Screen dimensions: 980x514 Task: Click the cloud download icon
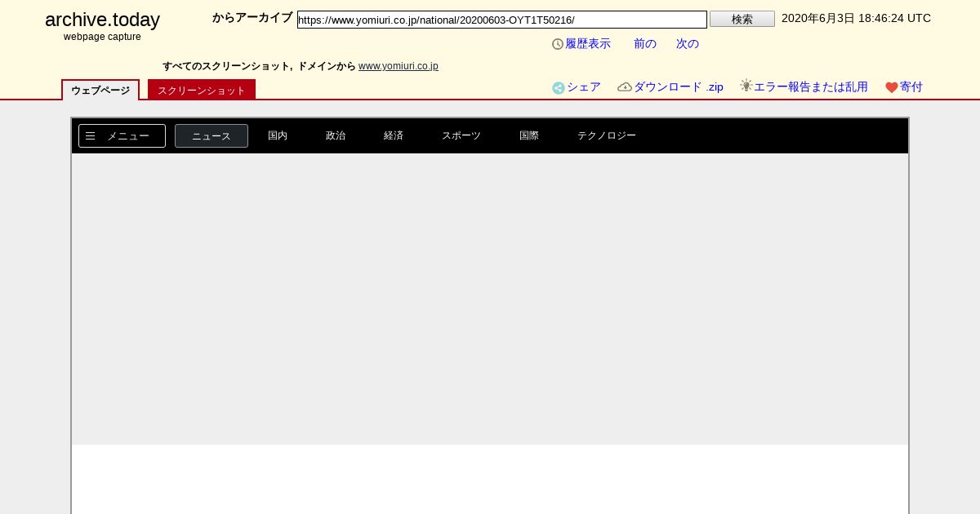click(x=625, y=87)
